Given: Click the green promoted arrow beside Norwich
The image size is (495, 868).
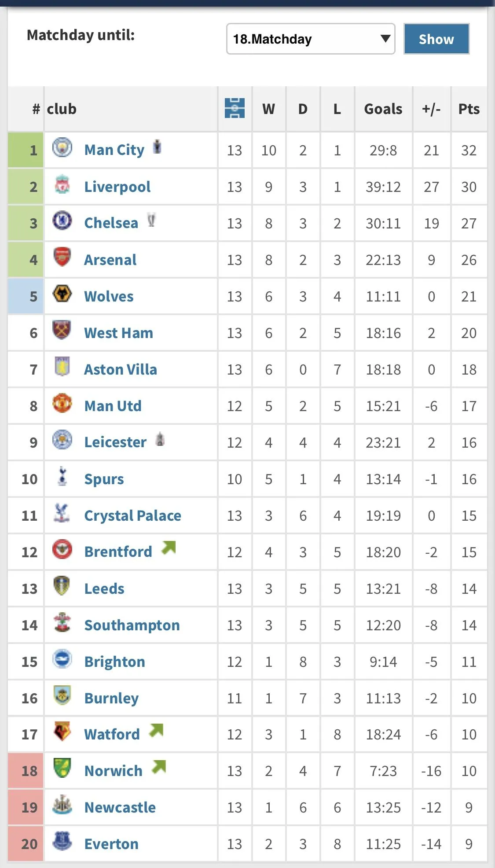Looking at the screenshot, I should tap(159, 767).
